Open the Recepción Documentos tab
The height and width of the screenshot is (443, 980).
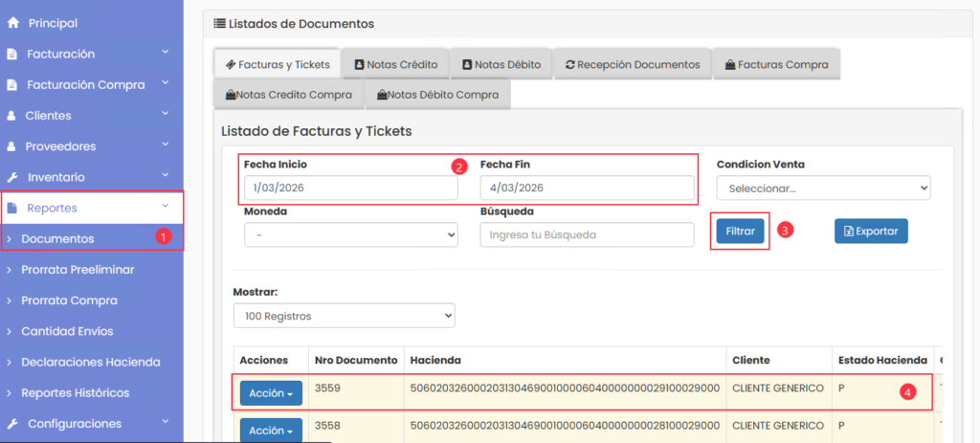point(633,64)
